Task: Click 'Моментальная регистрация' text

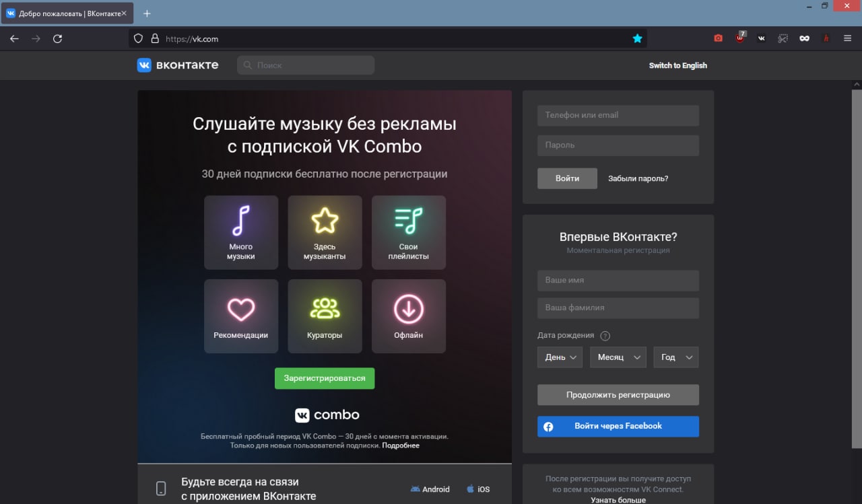Action: tap(618, 250)
